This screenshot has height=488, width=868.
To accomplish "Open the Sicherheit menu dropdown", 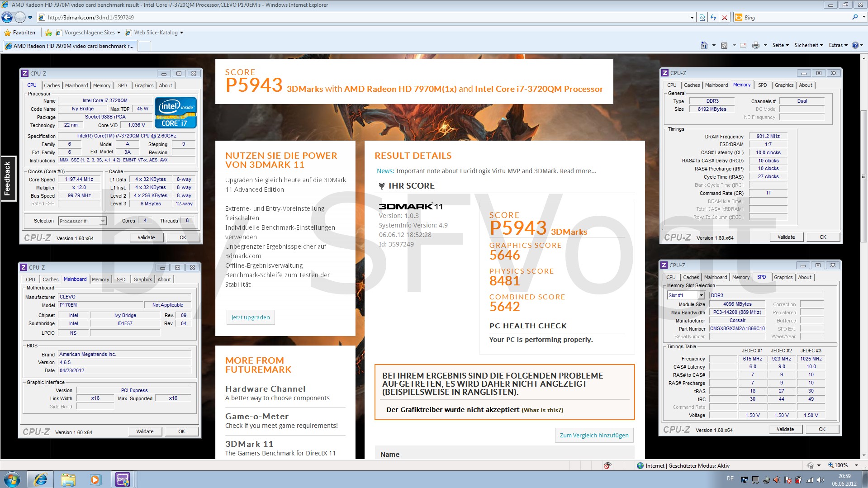I will [x=809, y=45].
